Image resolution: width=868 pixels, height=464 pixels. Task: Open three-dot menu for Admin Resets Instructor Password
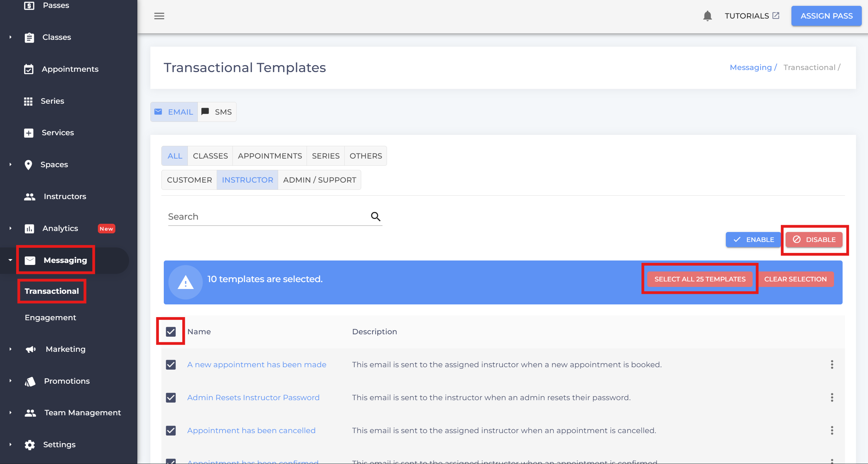tap(832, 397)
